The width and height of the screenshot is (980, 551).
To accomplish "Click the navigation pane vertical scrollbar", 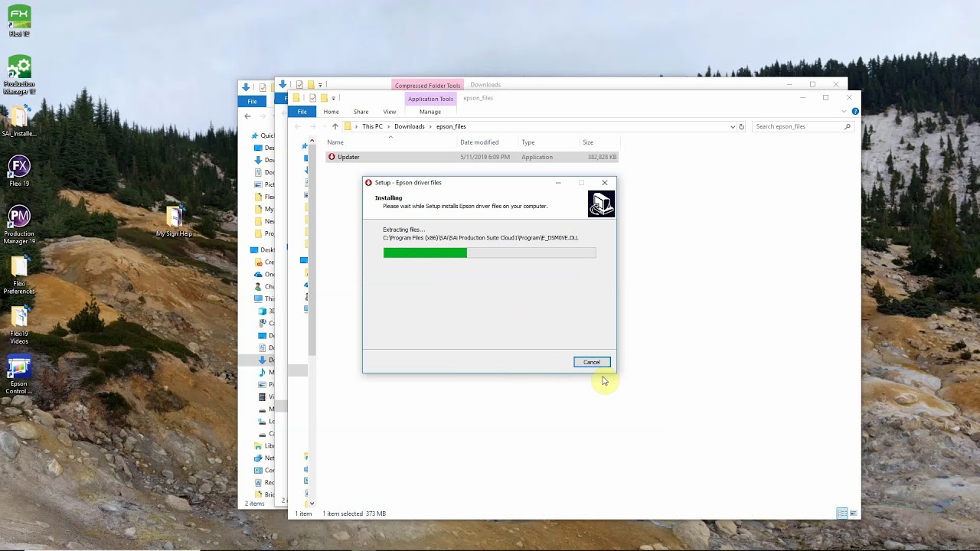I will pyautogui.click(x=312, y=252).
